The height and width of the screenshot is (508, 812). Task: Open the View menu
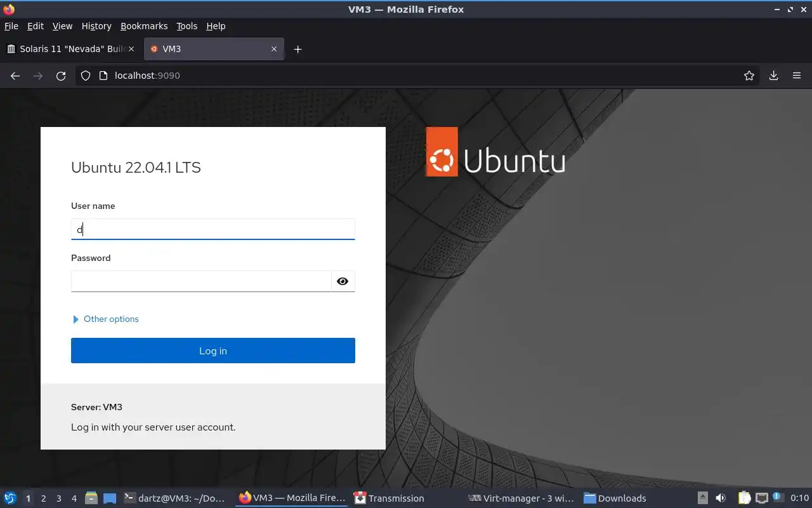pyautogui.click(x=62, y=26)
